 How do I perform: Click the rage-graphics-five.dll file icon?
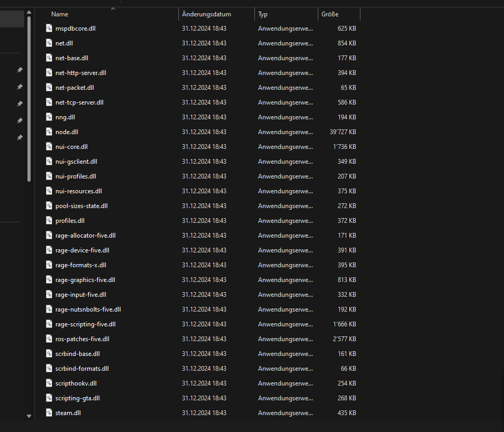tap(49, 280)
